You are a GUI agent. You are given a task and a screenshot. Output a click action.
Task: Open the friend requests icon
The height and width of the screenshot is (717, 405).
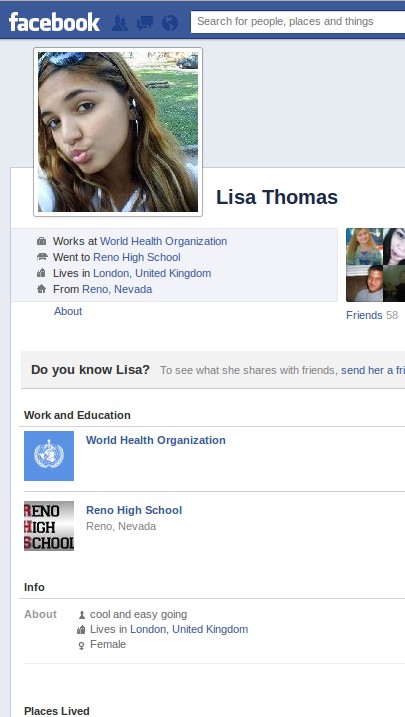pos(120,22)
